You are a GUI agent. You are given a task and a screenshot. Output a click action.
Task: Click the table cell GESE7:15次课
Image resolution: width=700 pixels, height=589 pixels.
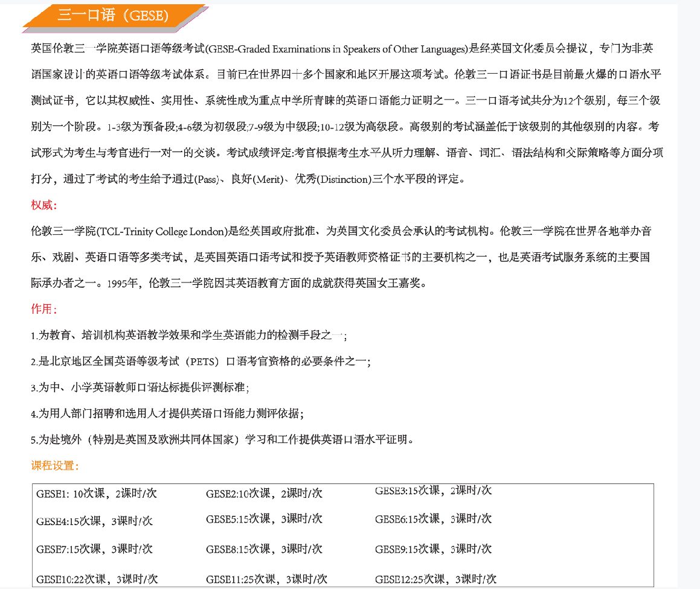click(x=94, y=549)
